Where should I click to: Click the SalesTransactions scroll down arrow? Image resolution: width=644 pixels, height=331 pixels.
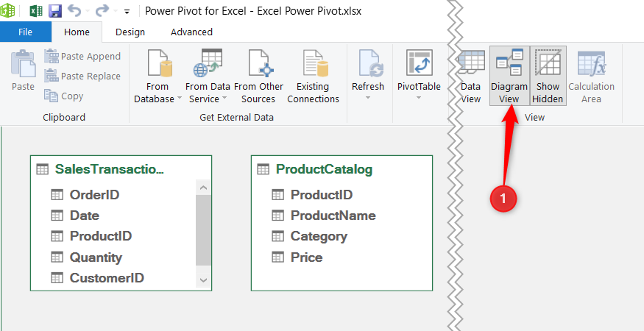tap(203, 280)
